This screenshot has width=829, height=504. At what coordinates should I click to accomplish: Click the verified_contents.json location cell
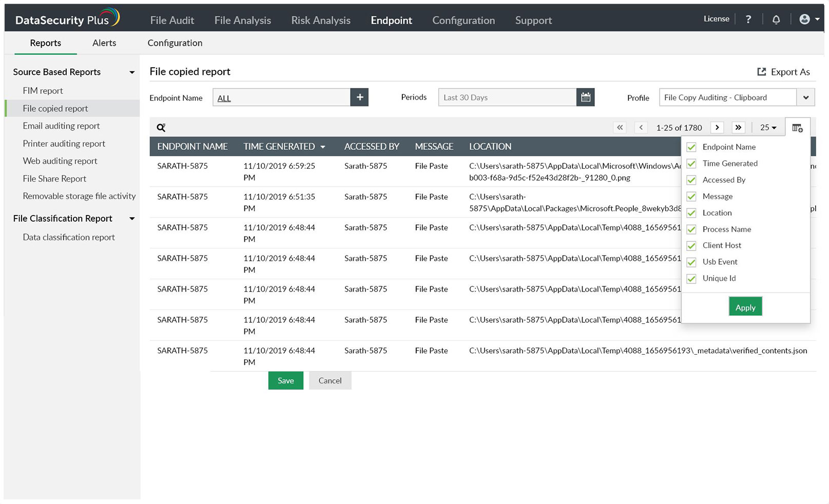pyautogui.click(x=638, y=351)
